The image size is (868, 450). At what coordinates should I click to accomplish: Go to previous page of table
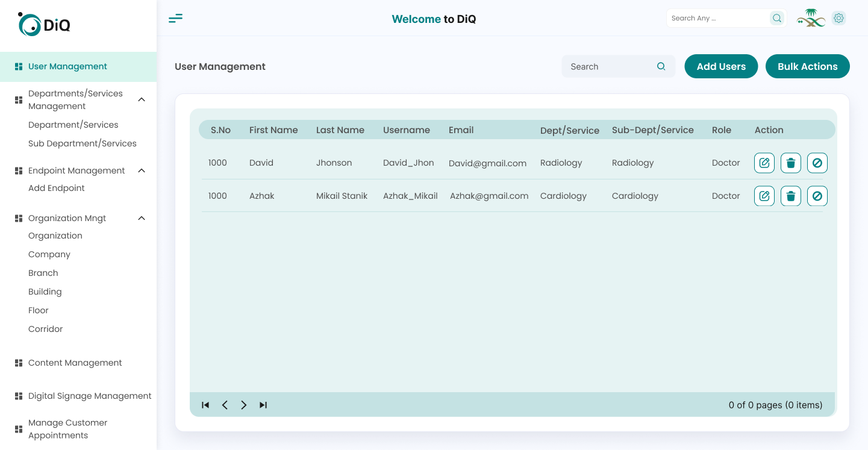point(225,405)
